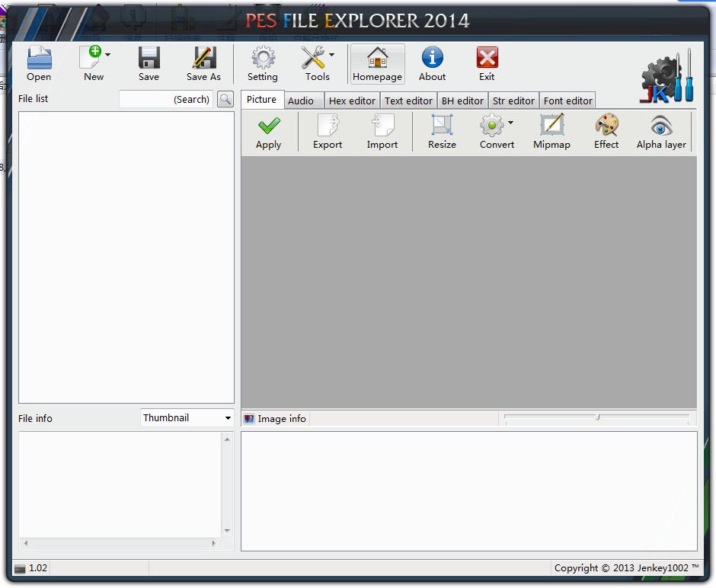Screen dimensions: 716x588
Task: Click the Image info button
Action: (x=275, y=419)
